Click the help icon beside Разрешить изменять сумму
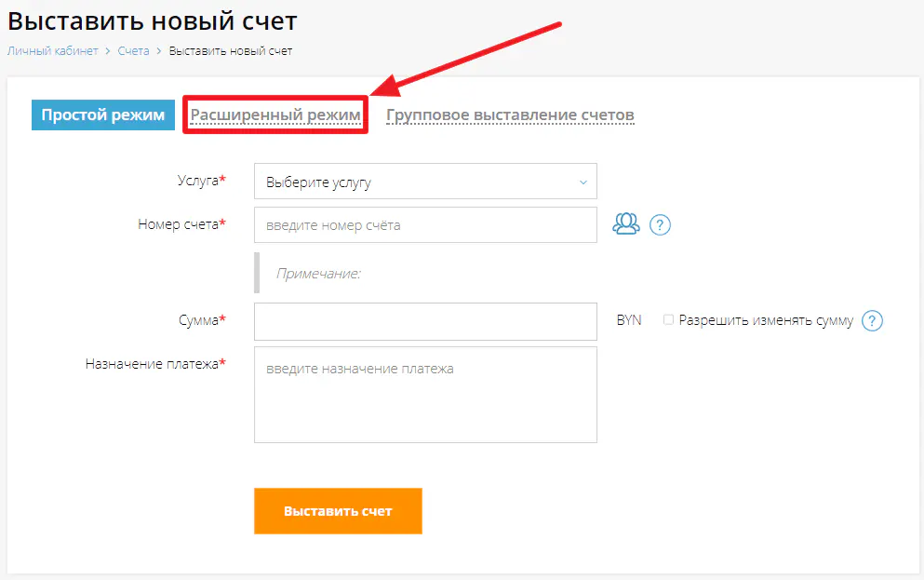 872,321
